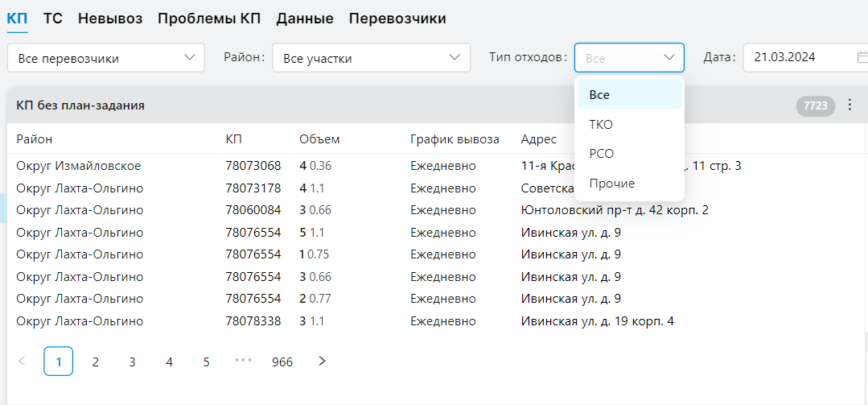
Task: Open the Перевозчики tab
Action: (397, 19)
